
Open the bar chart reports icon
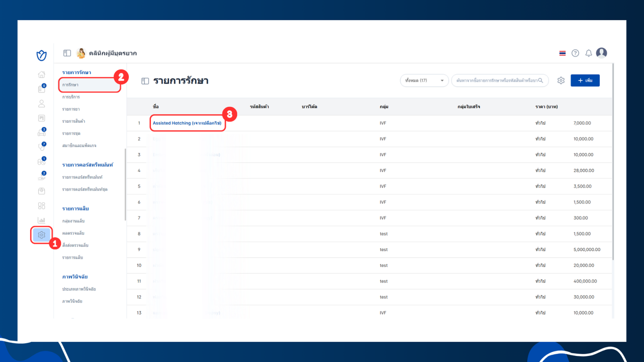[x=41, y=220]
